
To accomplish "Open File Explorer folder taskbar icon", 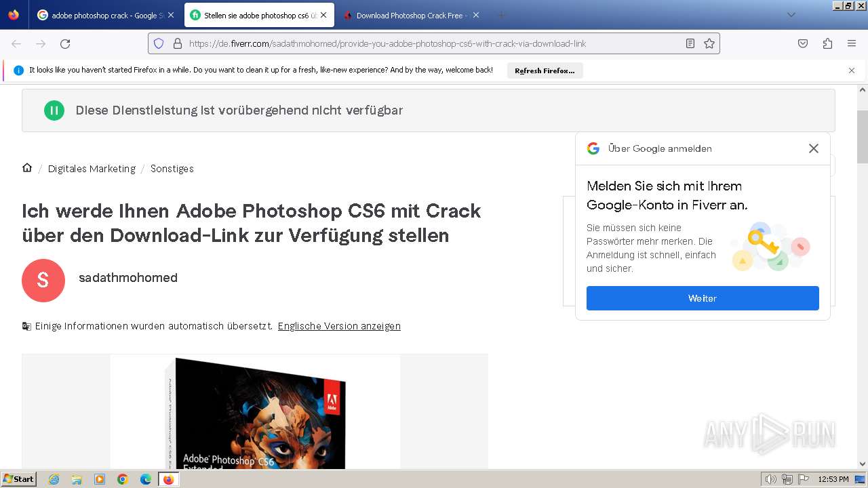I will 77,479.
